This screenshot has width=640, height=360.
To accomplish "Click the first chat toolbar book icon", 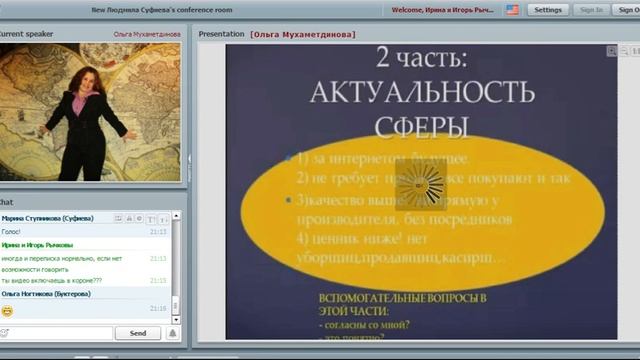I will click(118, 219).
